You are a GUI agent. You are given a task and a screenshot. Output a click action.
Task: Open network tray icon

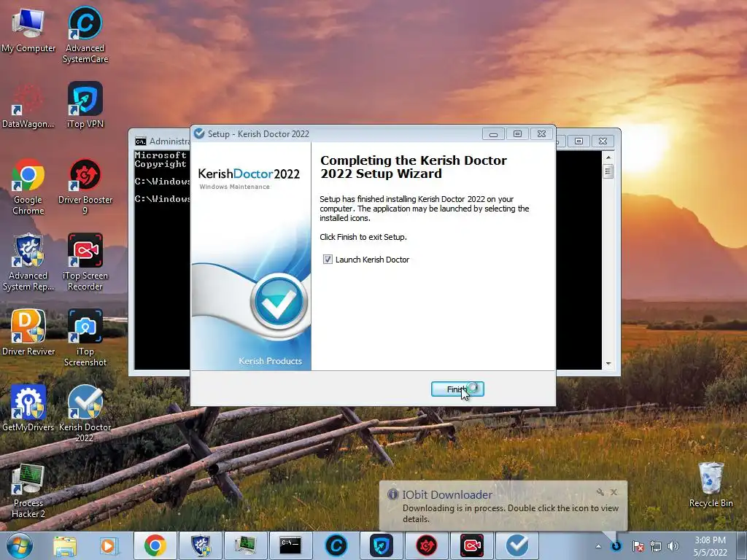pos(656,546)
